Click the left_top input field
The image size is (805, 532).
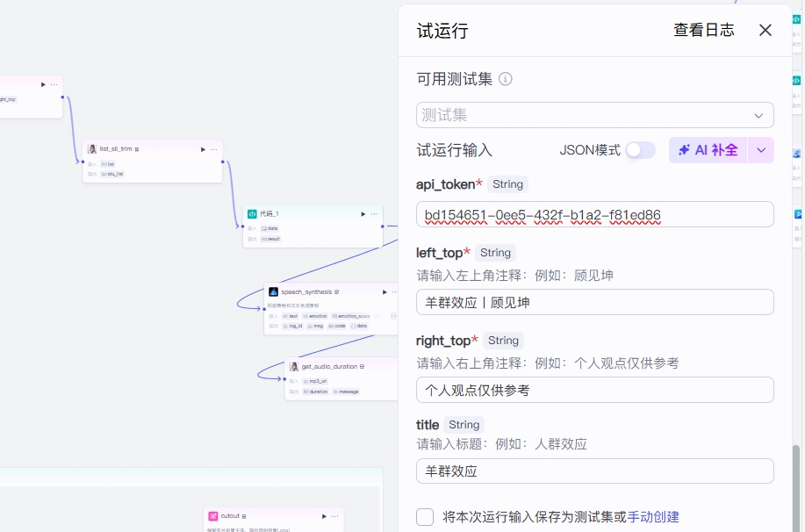coord(594,302)
